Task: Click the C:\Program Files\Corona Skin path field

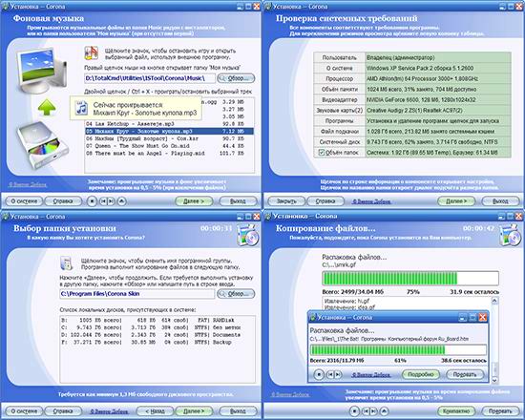Action: tap(137, 294)
